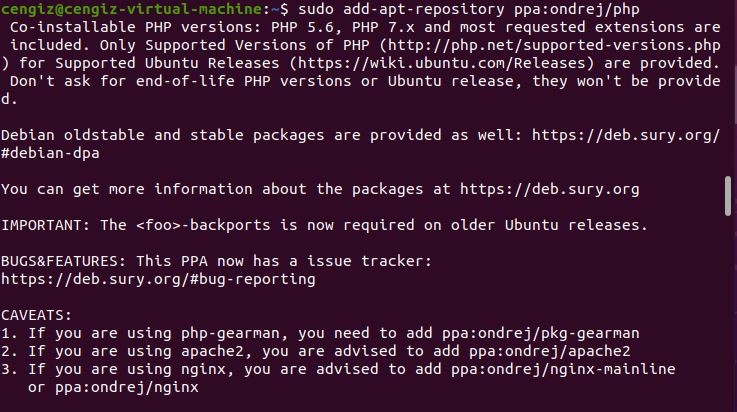Screen dimensions: 737x412
Task: Open the wiki.ubuntu.com/Releases link
Action: pos(442,63)
